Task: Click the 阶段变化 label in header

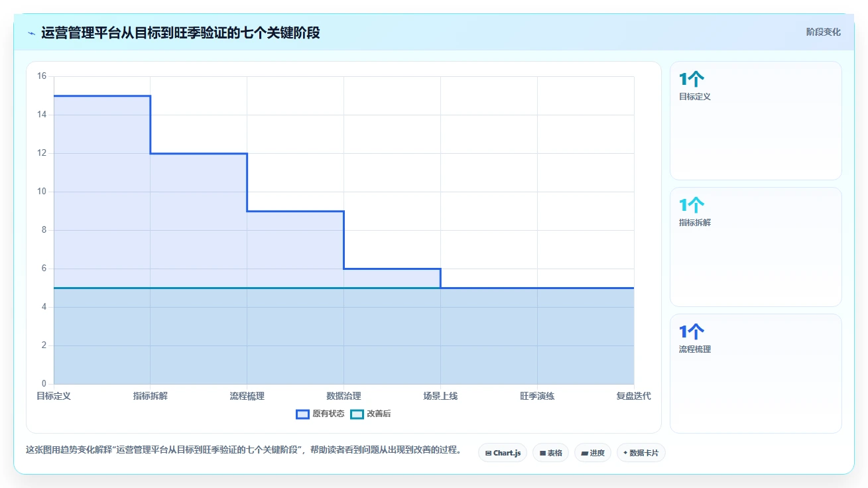Action: (823, 32)
